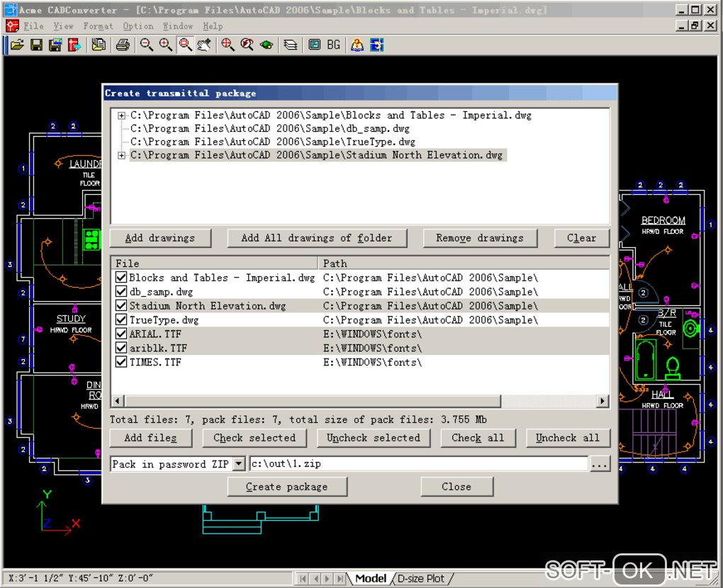723x588 pixels.
Task: Select the Zoom Out magnifier tool
Action: pyautogui.click(x=146, y=45)
